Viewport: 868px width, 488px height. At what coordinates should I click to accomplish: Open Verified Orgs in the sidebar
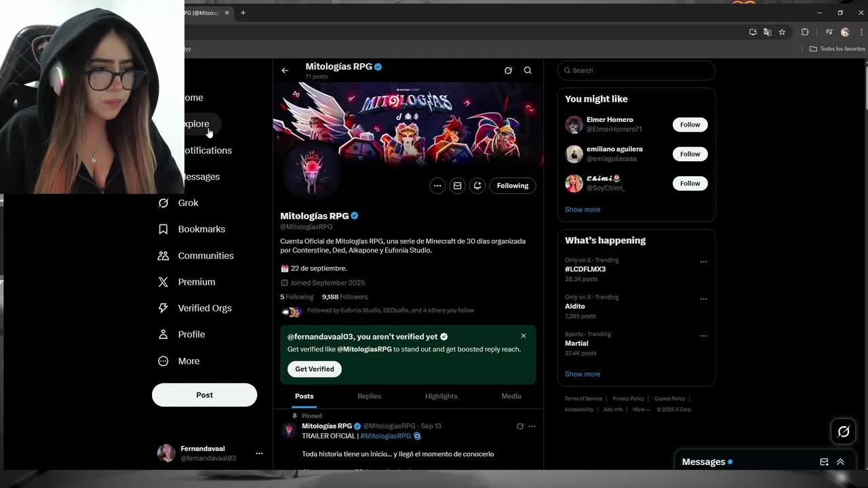195,308
